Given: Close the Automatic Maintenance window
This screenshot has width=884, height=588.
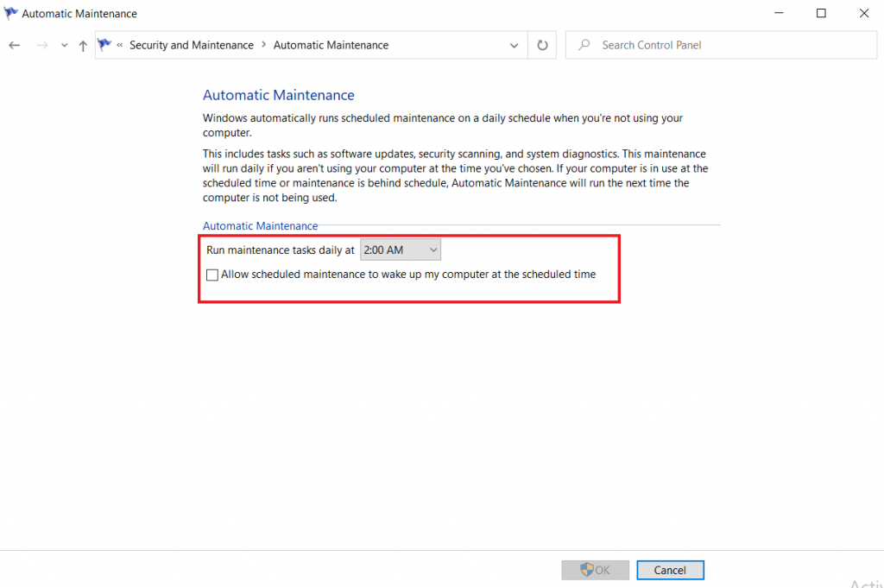Looking at the screenshot, I should [x=864, y=13].
